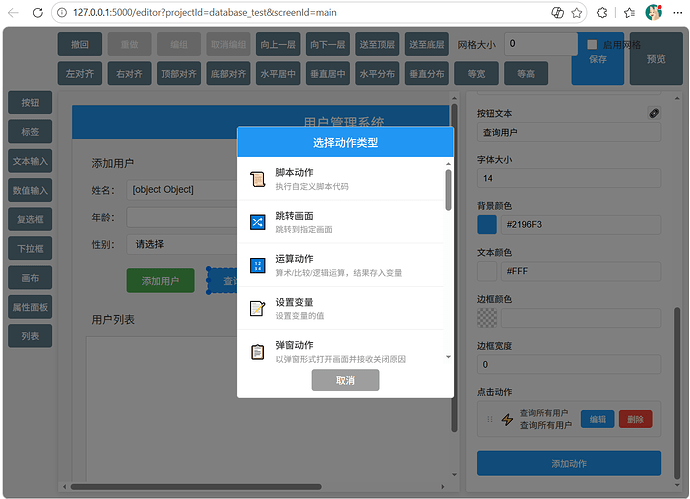Click 送至顶层 toolbar button
The height and width of the screenshot is (499, 690).
[x=377, y=44]
